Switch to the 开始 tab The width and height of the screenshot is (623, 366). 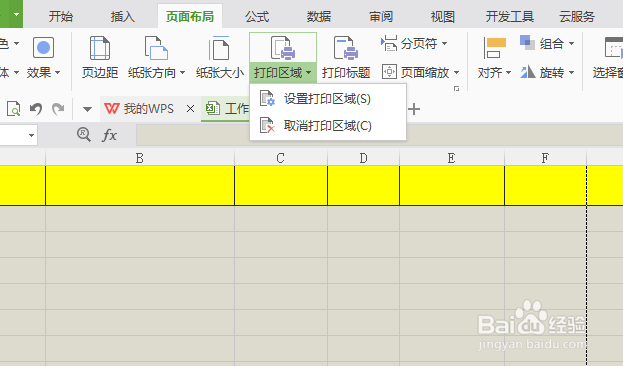pyautogui.click(x=61, y=17)
